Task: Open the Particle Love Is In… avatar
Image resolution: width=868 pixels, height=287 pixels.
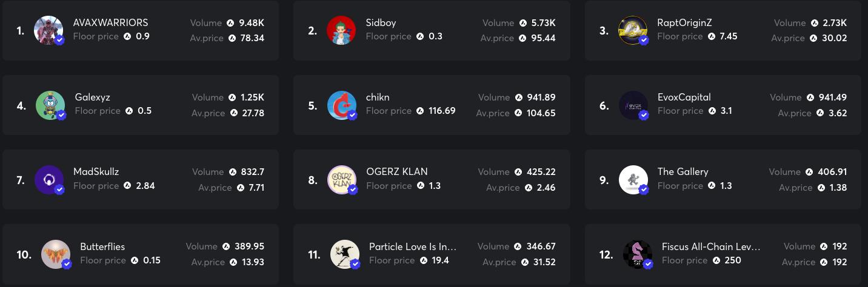Action: (x=345, y=254)
